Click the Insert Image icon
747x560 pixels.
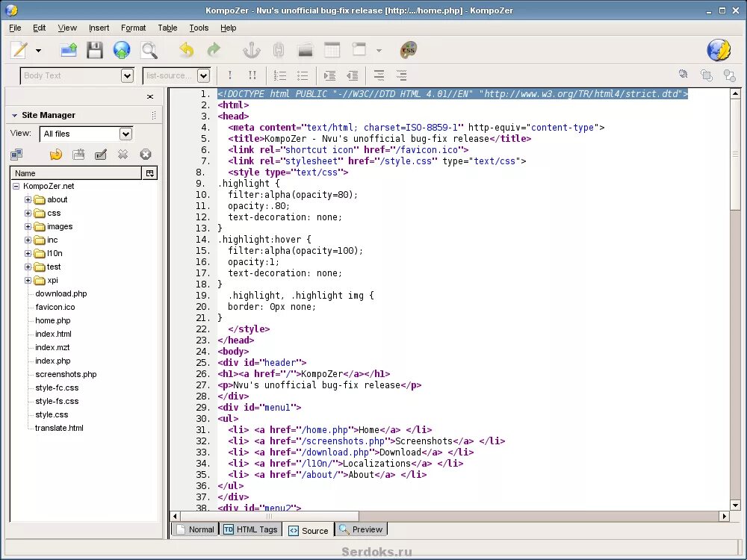tap(306, 50)
